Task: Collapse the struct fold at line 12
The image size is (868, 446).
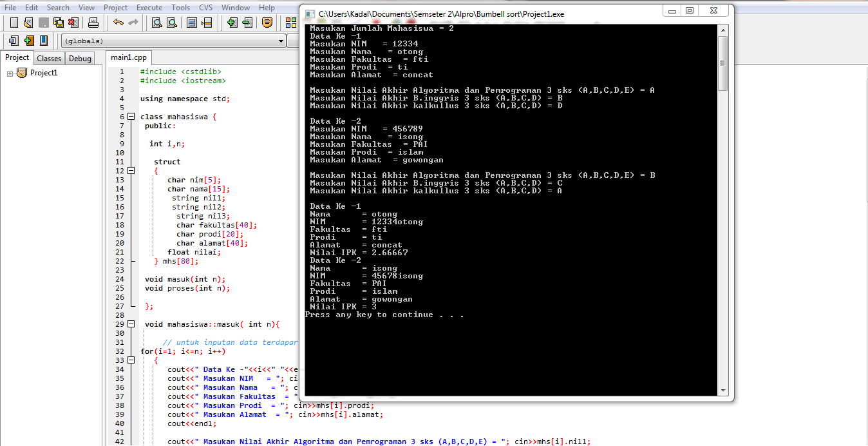Action: 131,171
